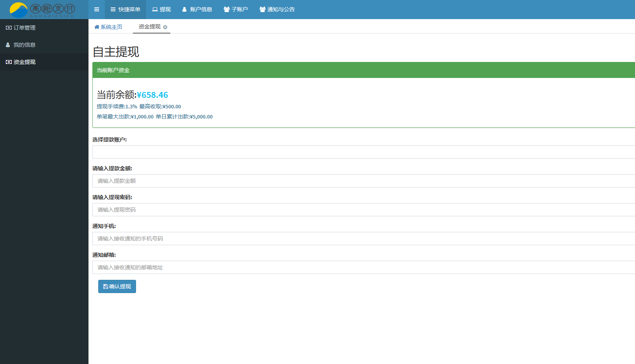Click the 子账户 group icon
Image resolution: width=635 pixels, height=364 pixels.
click(x=226, y=9)
